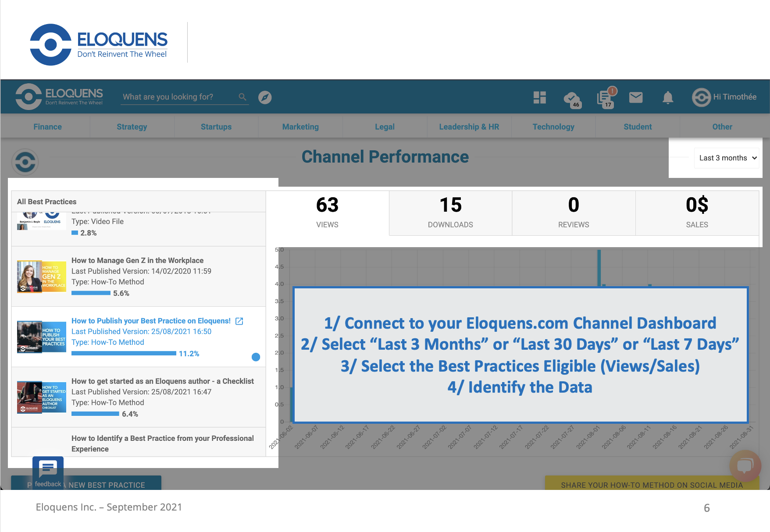Open the Marketing category
Screen dimensions: 770x532
click(x=300, y=127)
